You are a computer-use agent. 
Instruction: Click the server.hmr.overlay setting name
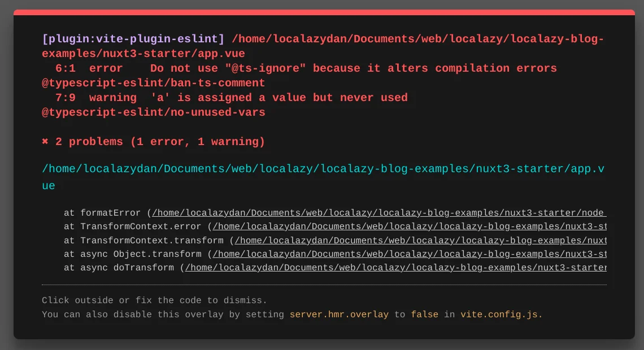pyautogui.click(x=339, y=314)
